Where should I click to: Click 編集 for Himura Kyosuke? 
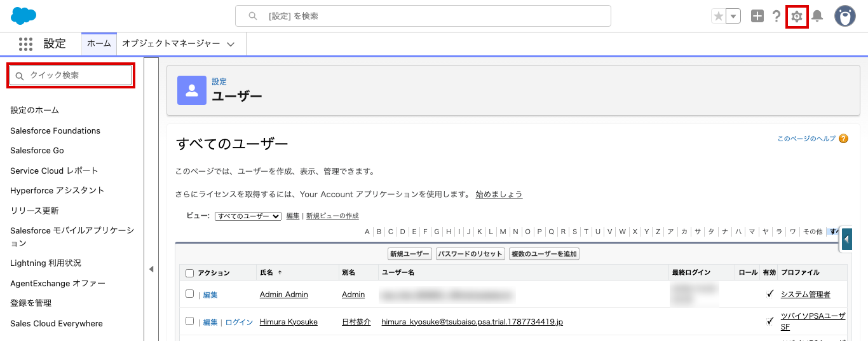coord(210,322)
